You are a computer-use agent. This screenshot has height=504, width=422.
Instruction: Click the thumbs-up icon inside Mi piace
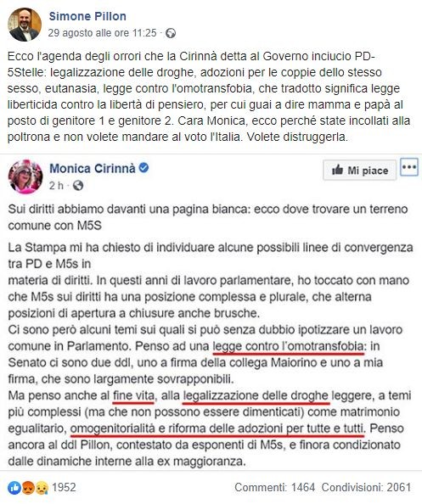(337, 170)
